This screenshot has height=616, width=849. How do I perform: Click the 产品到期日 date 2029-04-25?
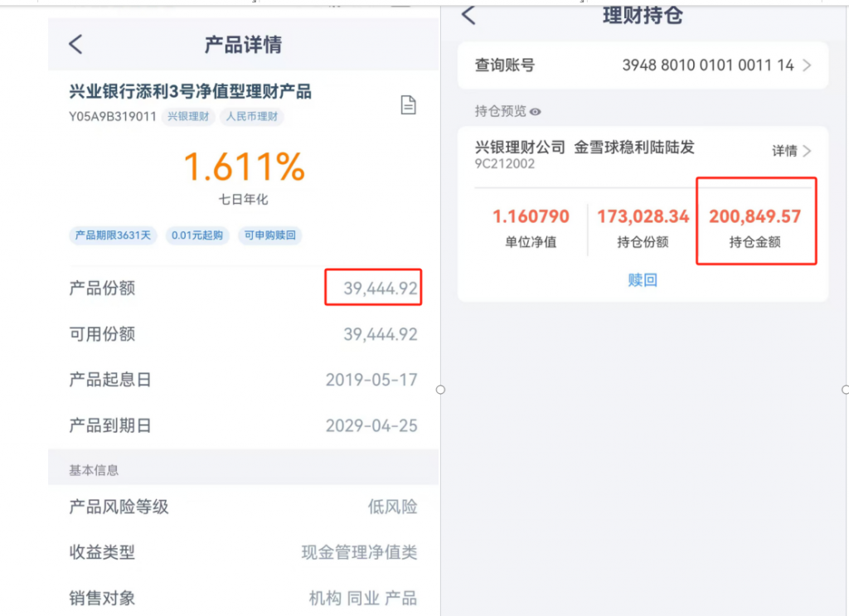(371, 426)
